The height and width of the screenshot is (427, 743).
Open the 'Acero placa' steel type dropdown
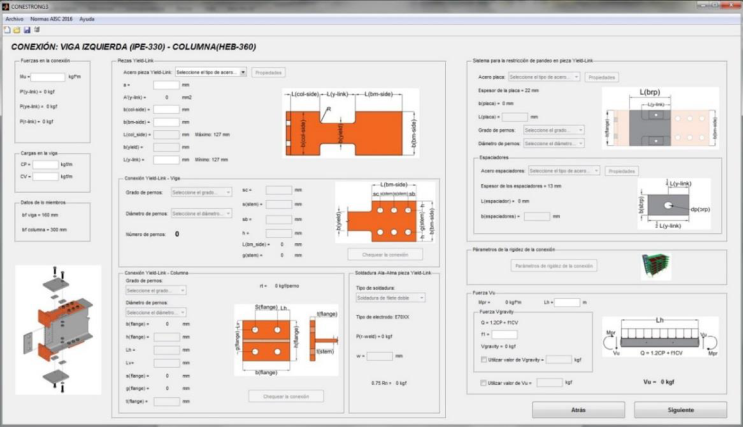(x=544, y=76)
